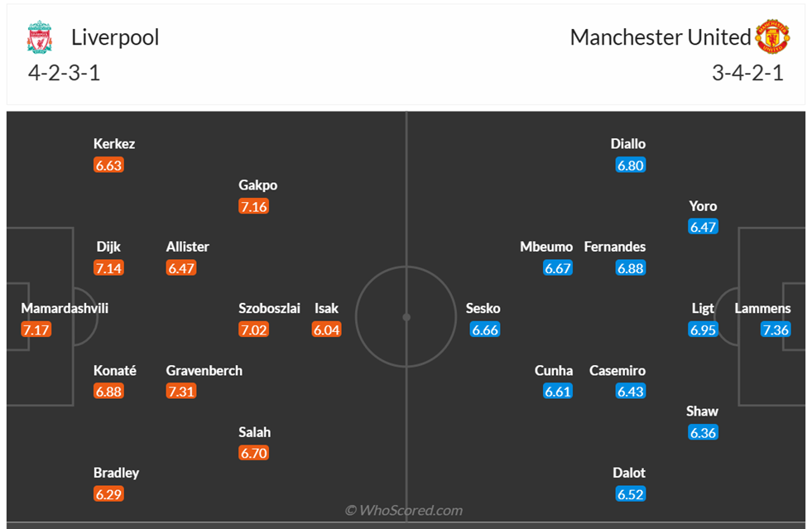Select Mamardashvili's 7.17 rating badge
812x529 pixels.
click(x=36, y=329)
